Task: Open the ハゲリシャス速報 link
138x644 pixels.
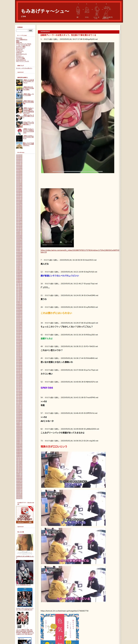Action: (x=20, y=58)
